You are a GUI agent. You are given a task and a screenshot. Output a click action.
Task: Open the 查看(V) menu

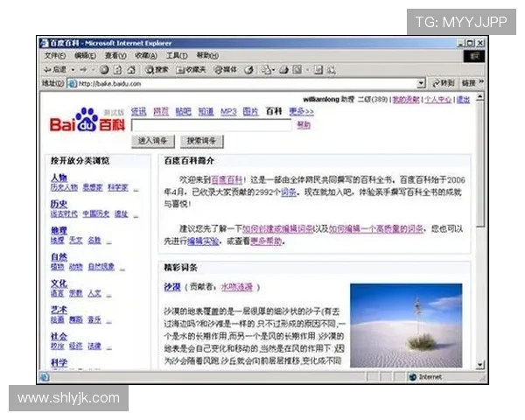[x=115, y=56]
